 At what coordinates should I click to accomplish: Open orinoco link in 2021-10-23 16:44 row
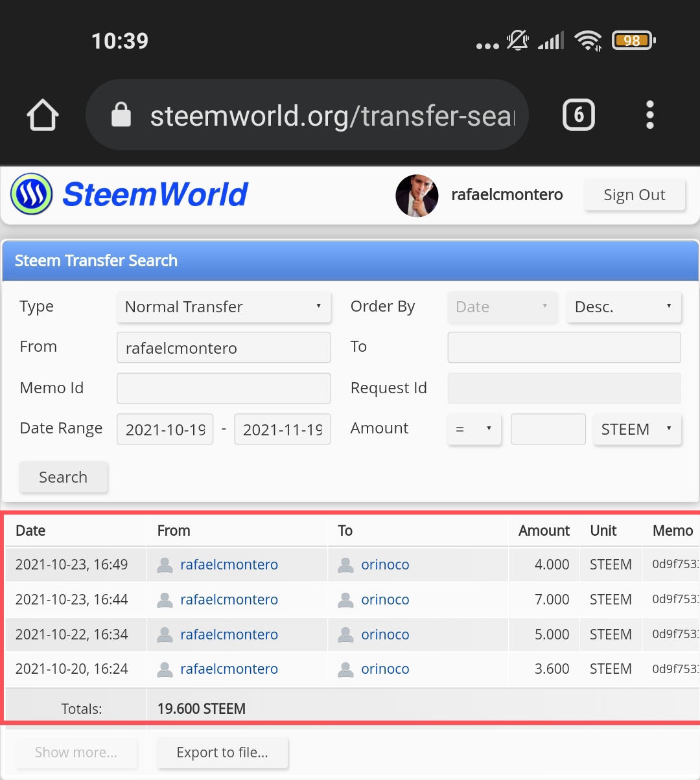tap(385, 600)
